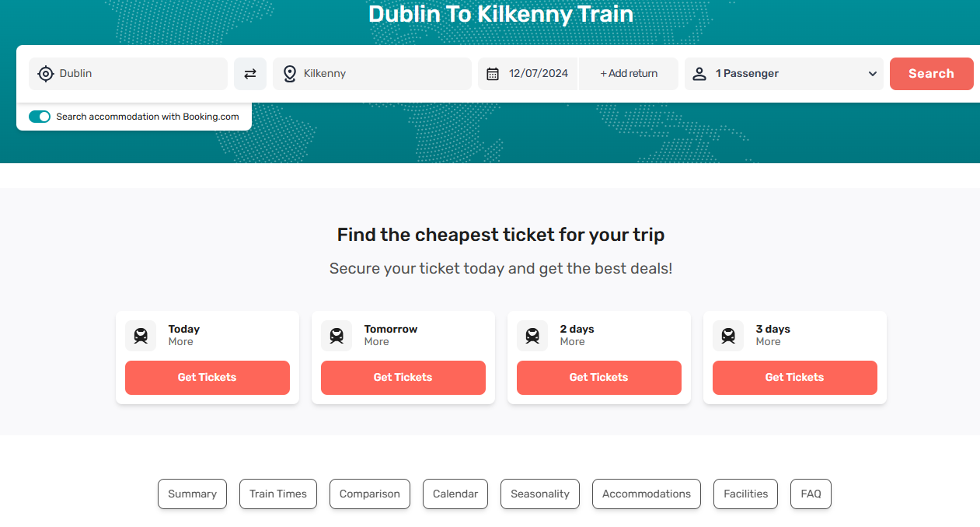Get Tickets for the 2 days card
The image size is (980, 527).
(598, 378)
